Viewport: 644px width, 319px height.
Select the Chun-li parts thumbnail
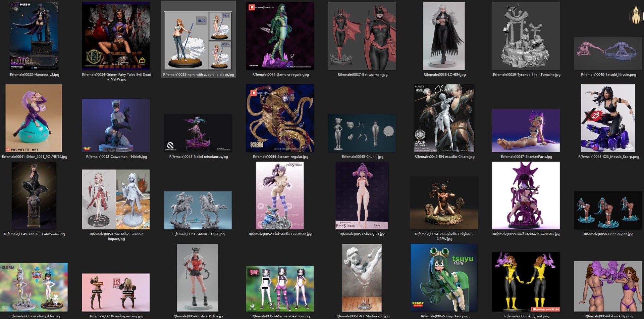362,133
